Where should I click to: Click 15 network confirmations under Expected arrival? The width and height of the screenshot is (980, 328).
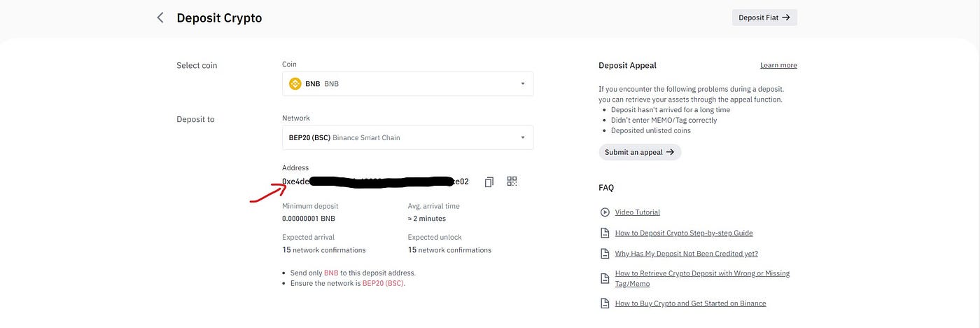coord(323,250)
